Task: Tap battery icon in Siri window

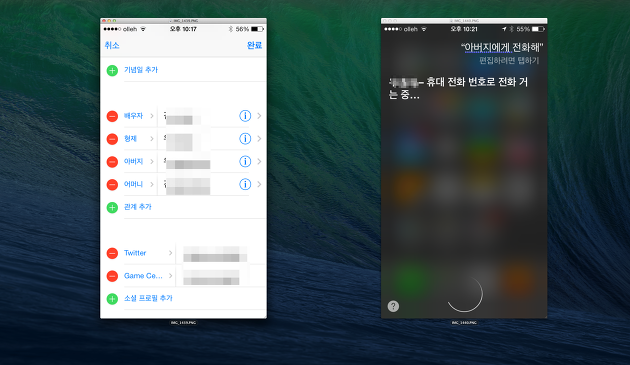Action: [538, 29]
